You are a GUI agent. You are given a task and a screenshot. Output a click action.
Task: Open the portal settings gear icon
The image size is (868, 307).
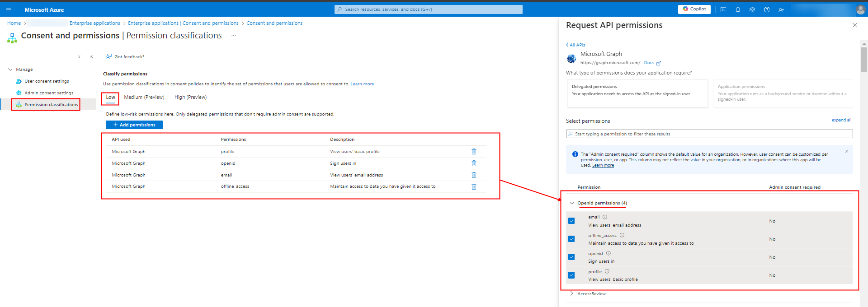point(752,9)
